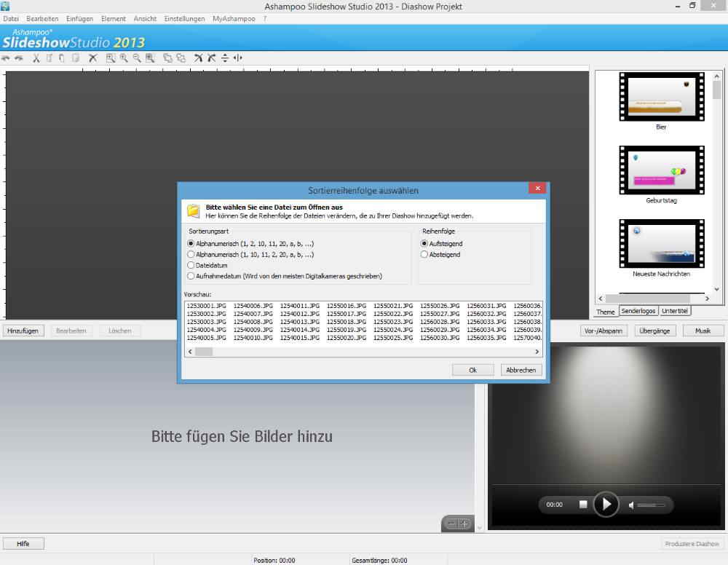The width and height of the screenshot is (728, 565).
Task: Click the undo arrow in the toolbar
Action: coord(6,58)
